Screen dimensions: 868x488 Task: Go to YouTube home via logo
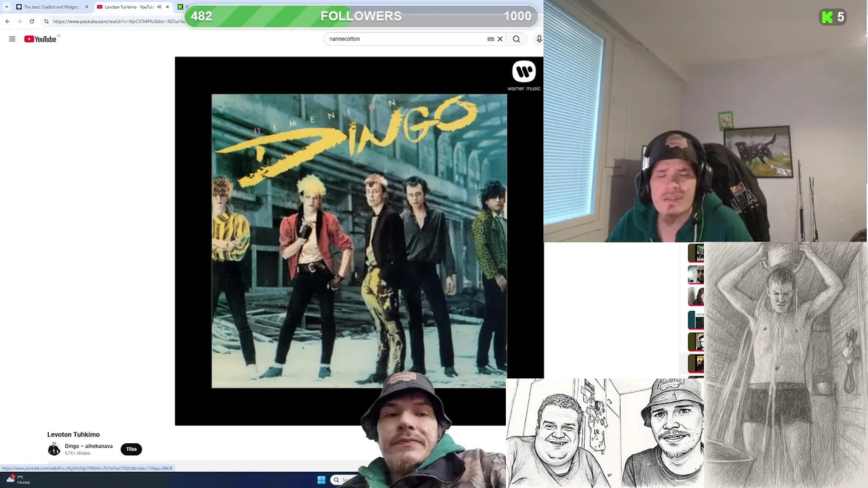tap(42, 39)
